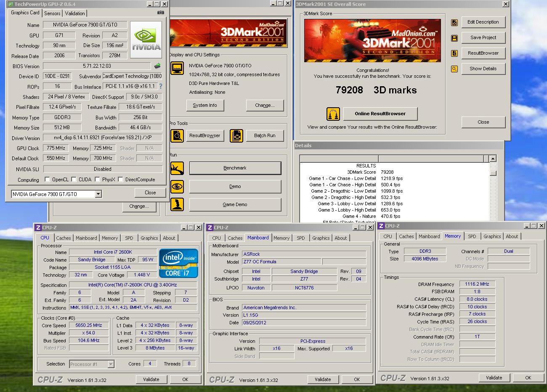Click Close button in GPU-Z window
This screenshot has width=547, height=392.
[150, 193]
